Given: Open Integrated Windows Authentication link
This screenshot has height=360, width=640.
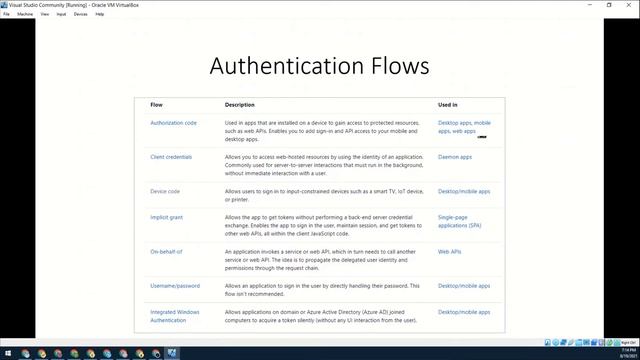Looking at the screenshot, I should point(175,316).
